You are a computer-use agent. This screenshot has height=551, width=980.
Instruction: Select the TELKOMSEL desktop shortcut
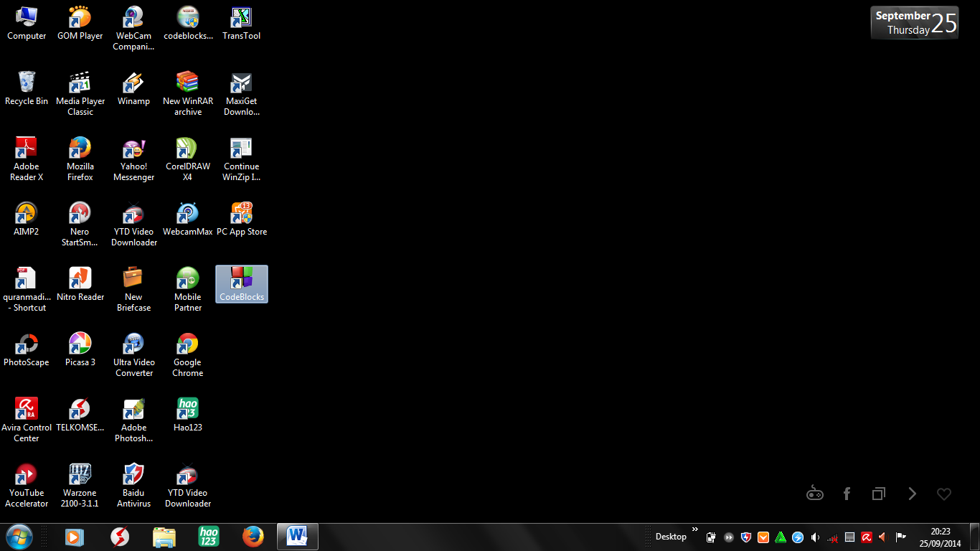point(80,415)
